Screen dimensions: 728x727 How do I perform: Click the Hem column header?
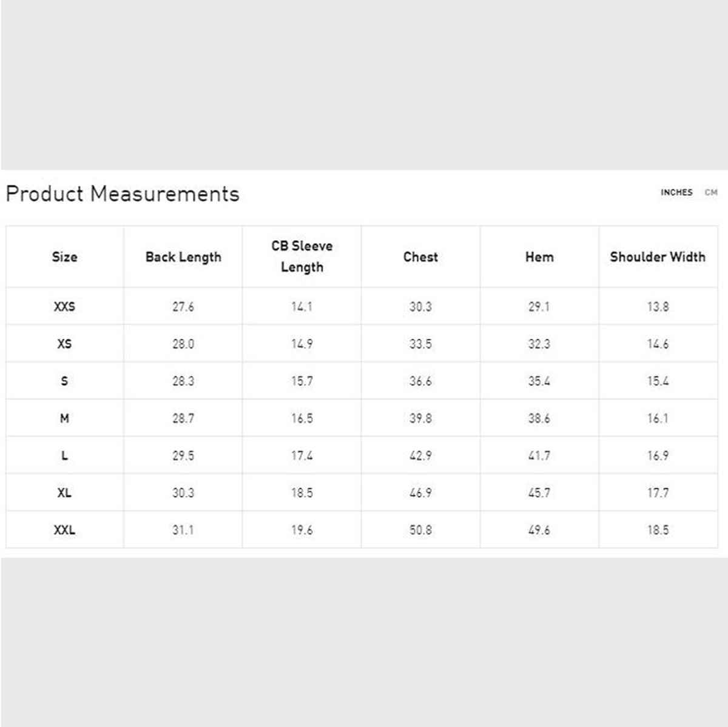coord(539,257)
